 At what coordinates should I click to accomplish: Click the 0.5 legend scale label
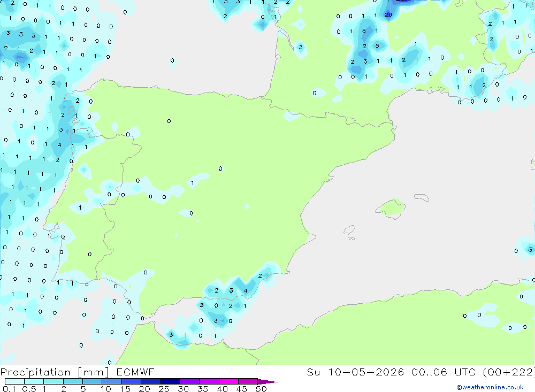pyautogui.click(x=29, y=389)
